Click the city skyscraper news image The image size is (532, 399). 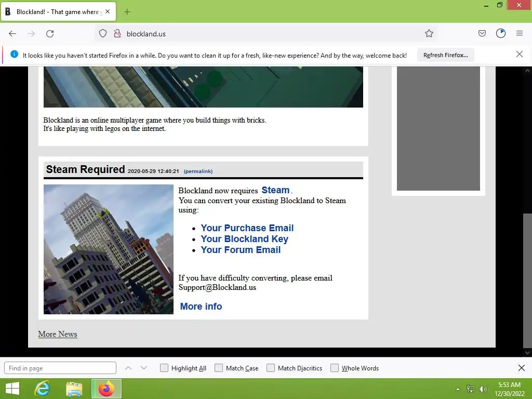tap(109, 249)
